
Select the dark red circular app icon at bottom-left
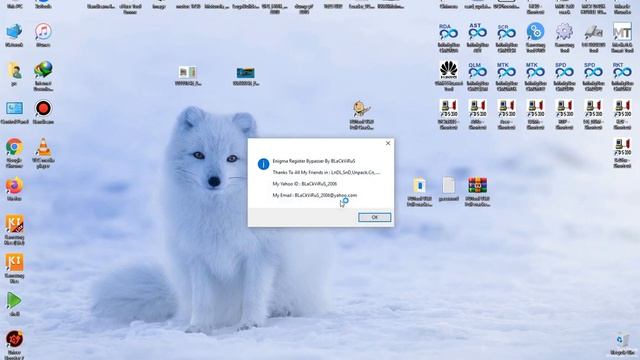(14, 345)
